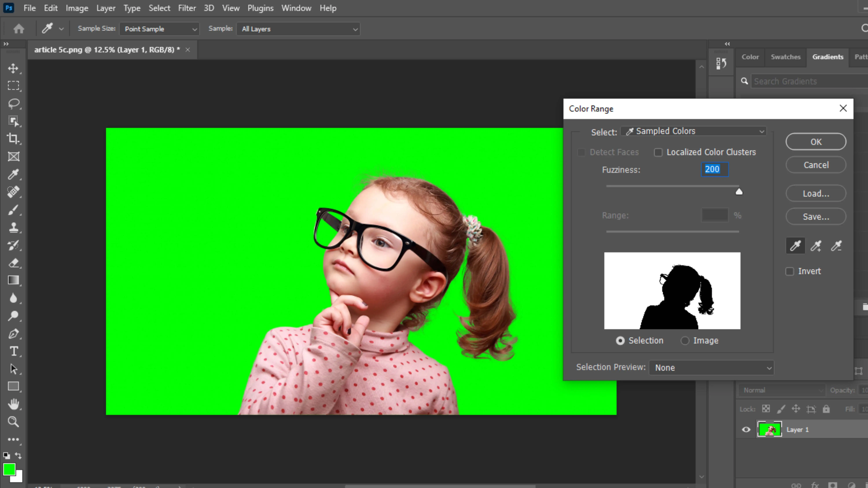The width and height of the screenshot is (868, 488).
Task: Select the Pen tool
Action: click(x=13, y=333)
